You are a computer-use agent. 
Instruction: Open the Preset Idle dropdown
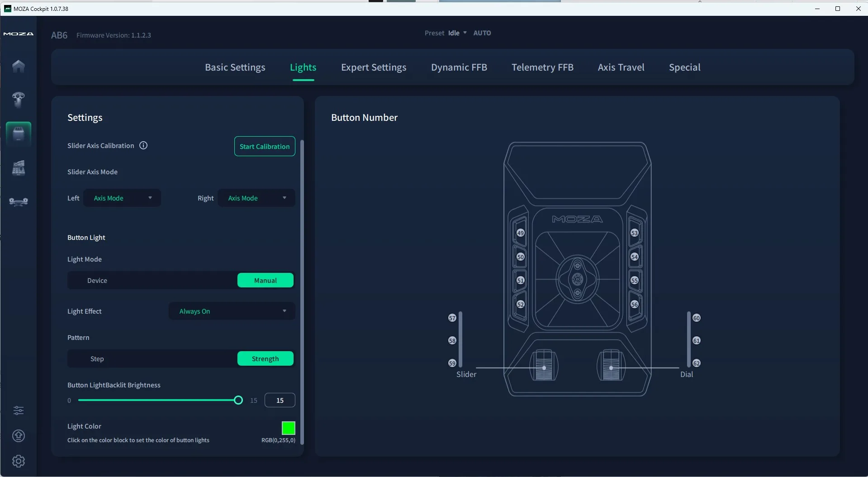[457, 33]
